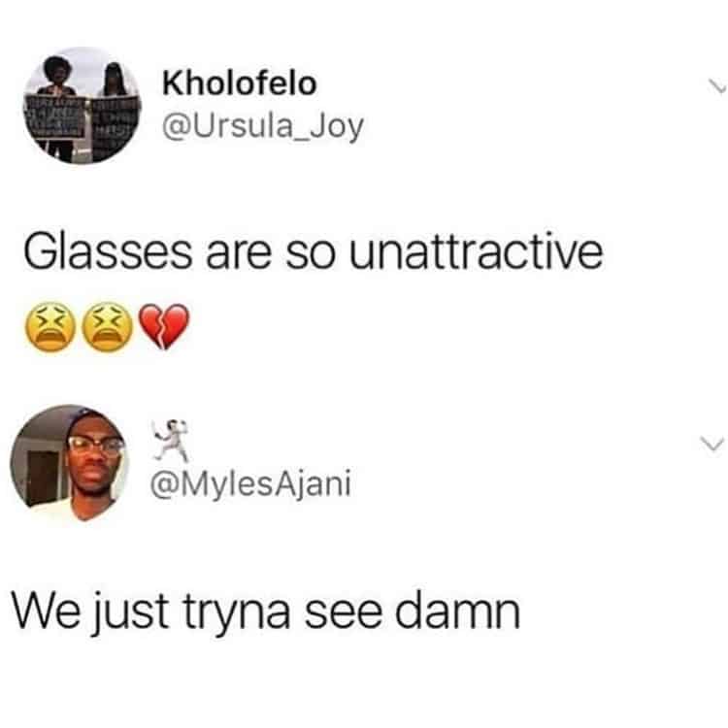Click the word "damn" in the reply
This screenshot has width=728, height=728.
tap(457, 610)
